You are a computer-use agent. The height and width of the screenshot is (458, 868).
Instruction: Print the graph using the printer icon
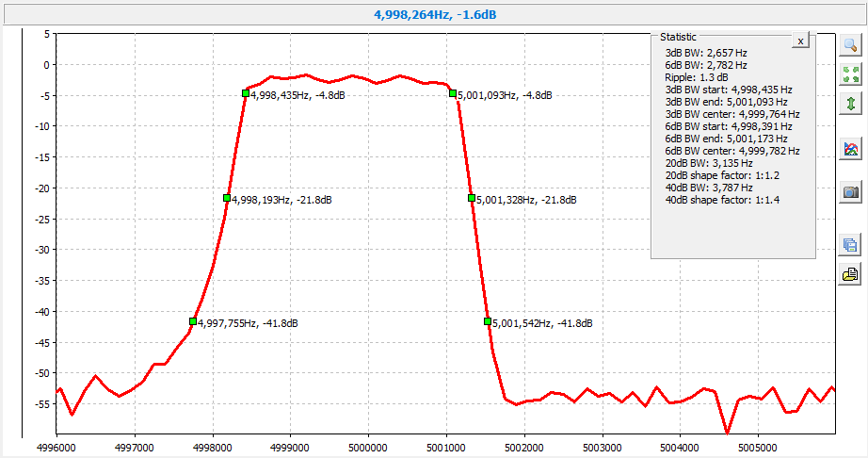[850, 274]
